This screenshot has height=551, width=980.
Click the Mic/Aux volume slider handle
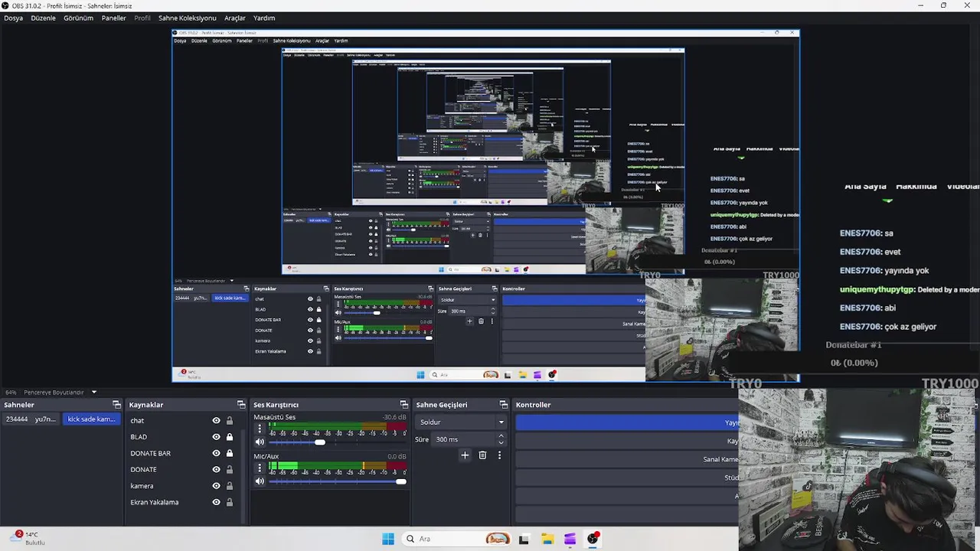[401, 481]
